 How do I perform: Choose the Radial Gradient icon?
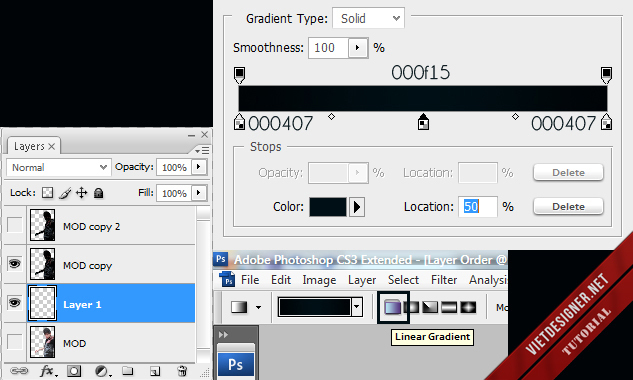411,307
